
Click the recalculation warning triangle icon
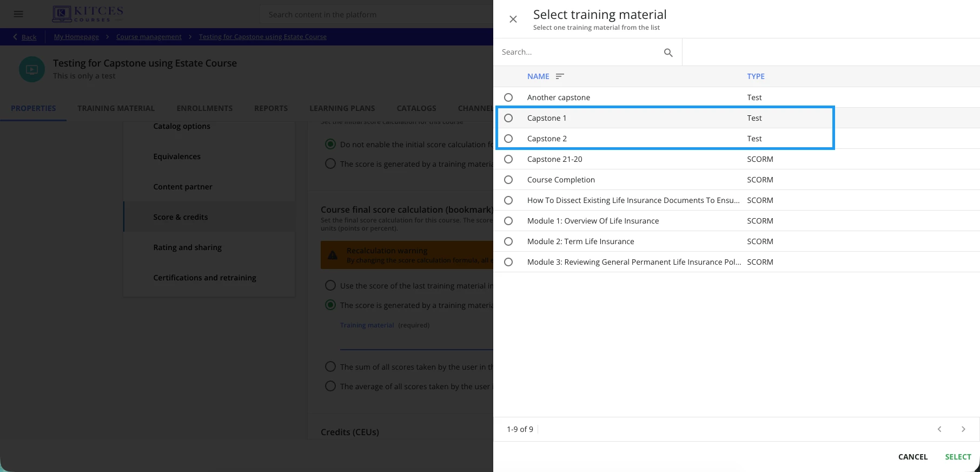(333, 255)
